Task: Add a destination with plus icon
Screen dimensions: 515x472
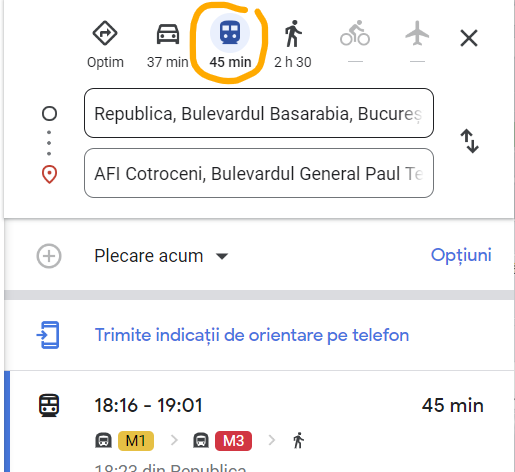Action: tap(49, 256)
